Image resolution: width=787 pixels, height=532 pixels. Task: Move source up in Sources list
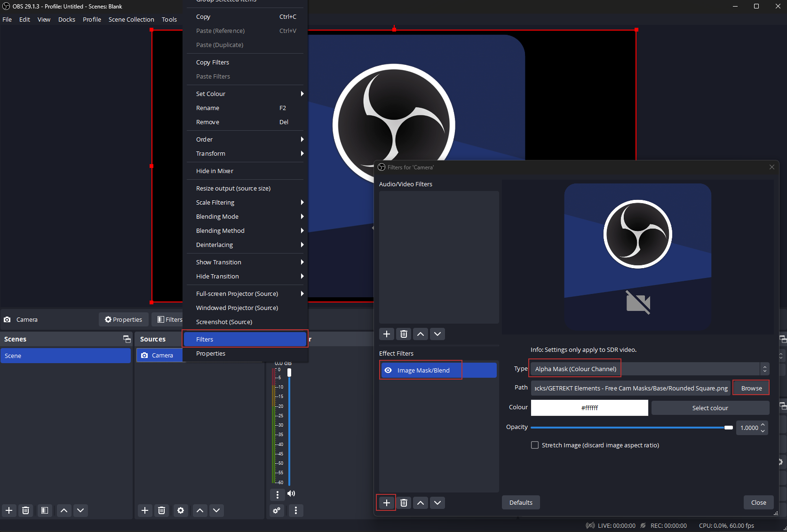click(200, 510)
